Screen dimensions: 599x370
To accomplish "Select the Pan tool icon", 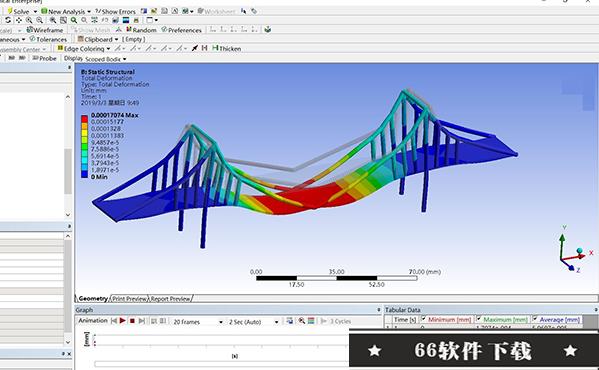I will pyautogui.click(x=18, y=20).
